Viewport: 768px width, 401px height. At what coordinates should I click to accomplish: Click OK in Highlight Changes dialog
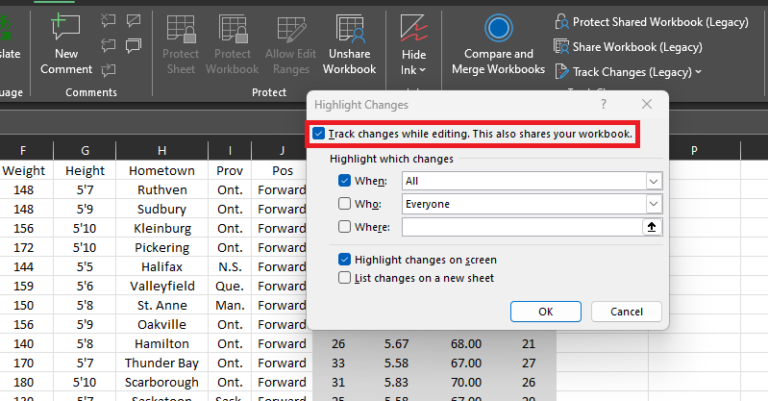(x=546, y=311)
